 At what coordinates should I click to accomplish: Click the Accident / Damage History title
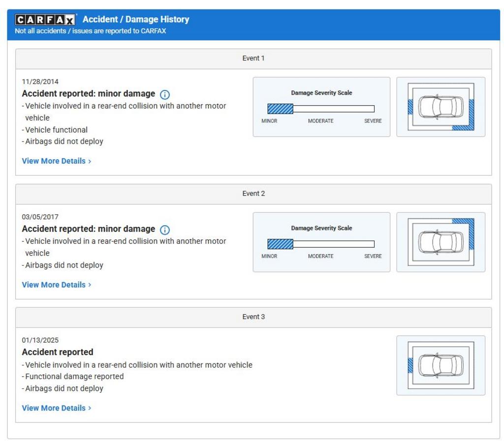tap(136, 20)
